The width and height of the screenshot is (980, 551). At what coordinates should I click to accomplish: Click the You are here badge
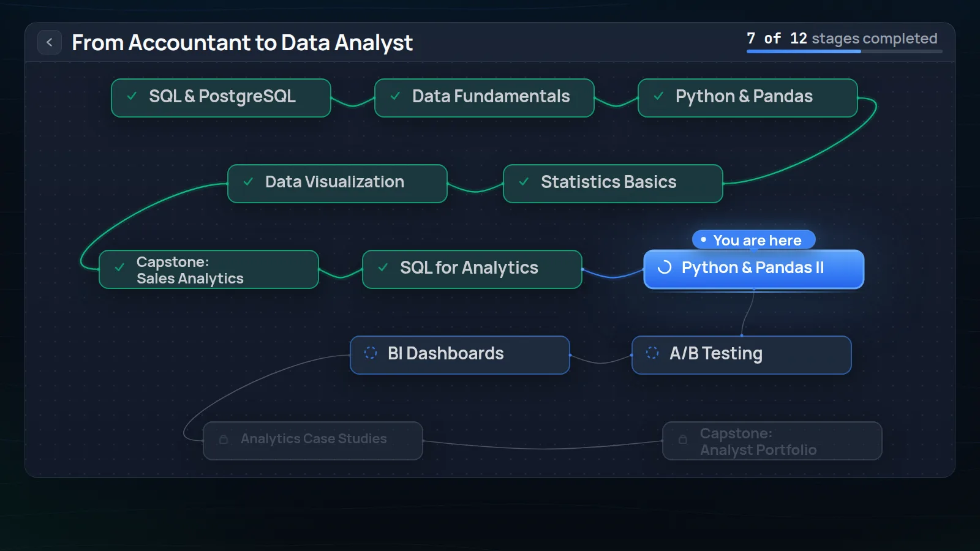pos(753,240)
